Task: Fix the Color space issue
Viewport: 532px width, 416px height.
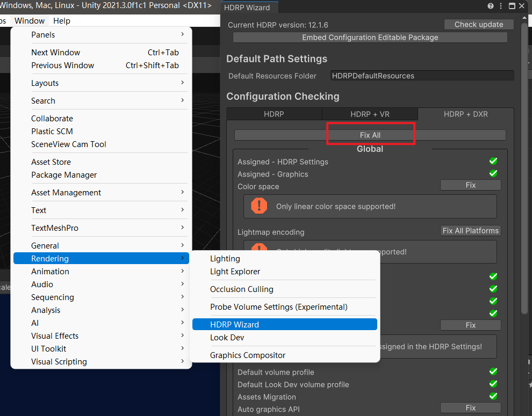Action: [x=471, y=185]
